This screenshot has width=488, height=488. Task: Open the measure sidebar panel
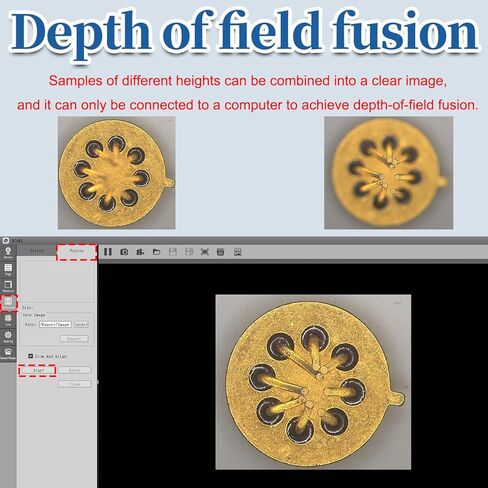[x=8, y=286]
